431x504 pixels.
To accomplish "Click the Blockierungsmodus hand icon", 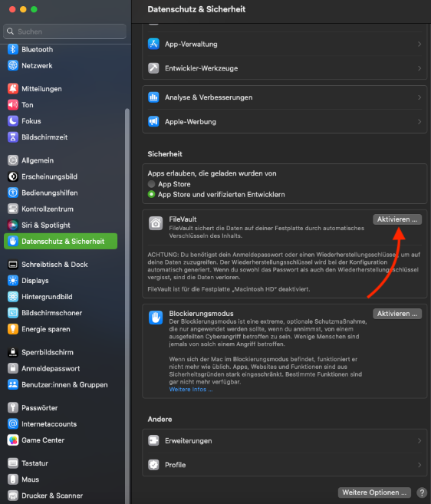I will tap(156, 318).
